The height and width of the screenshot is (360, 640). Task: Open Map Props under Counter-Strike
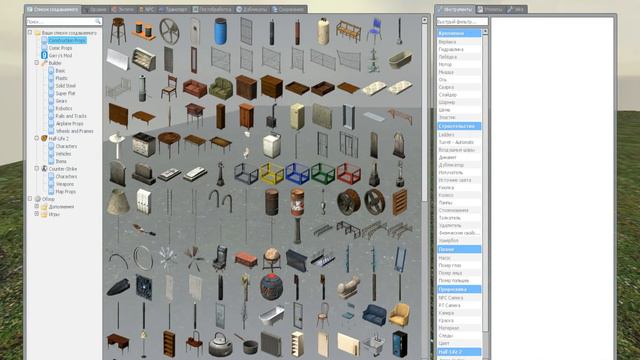(x=65, y=191)
